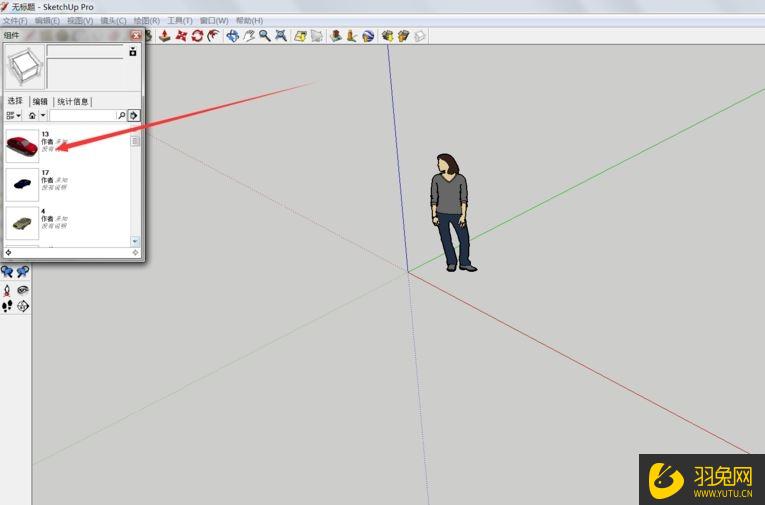Switch to the 编辑 tab

(40, 101)
